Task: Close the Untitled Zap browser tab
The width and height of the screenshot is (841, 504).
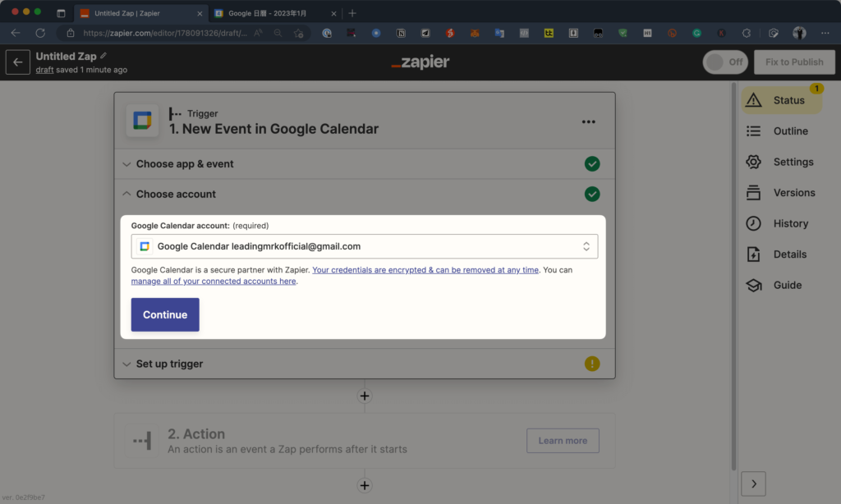Action: tap(200, 13)
